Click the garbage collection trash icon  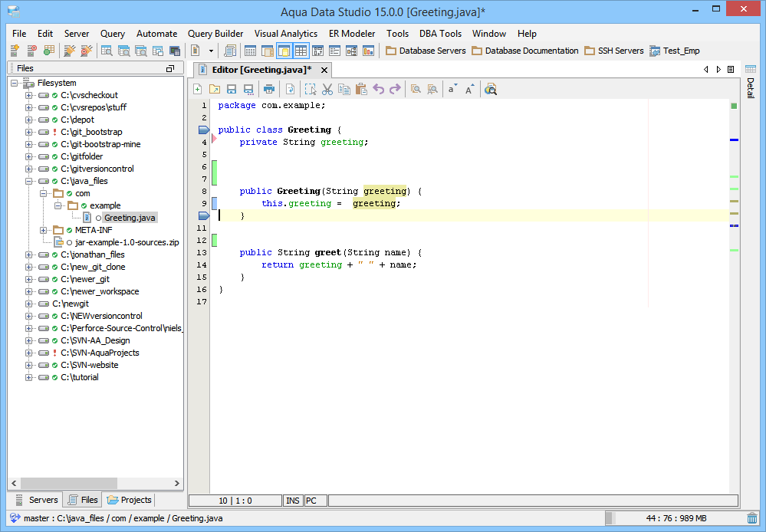point(752,519)
